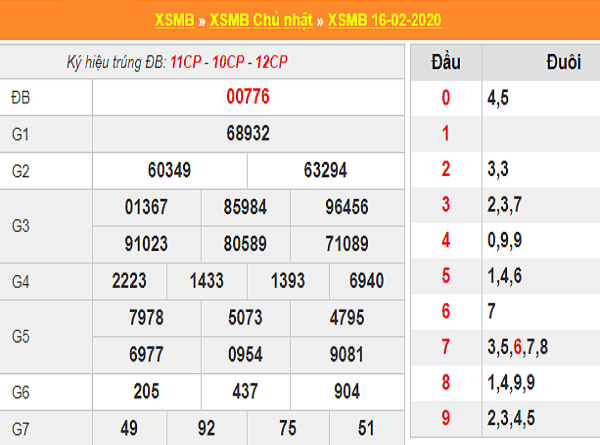
Task: Click G4 number 2223
Action: click(130, 281)
